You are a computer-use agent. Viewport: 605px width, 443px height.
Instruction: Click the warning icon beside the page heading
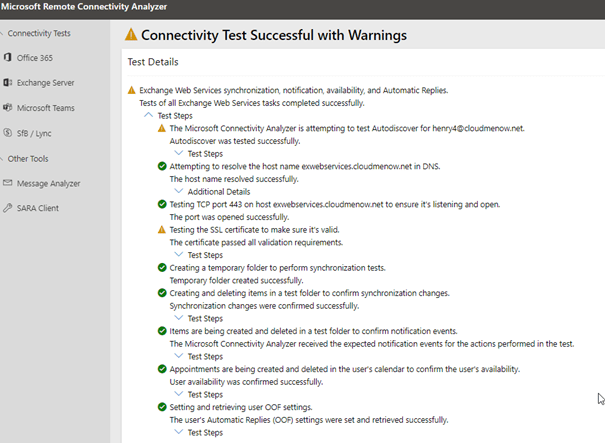pyautogui.click(x=131, y=36)
